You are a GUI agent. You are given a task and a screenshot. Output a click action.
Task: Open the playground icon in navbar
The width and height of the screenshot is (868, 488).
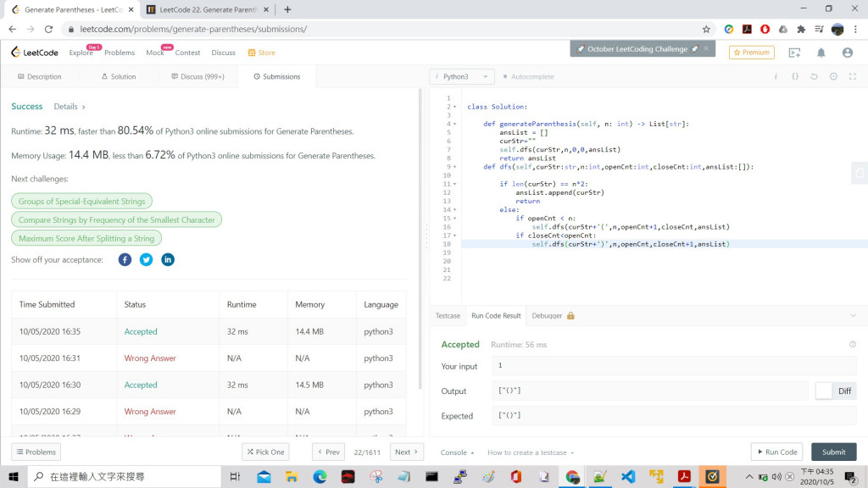click(795, 53)
